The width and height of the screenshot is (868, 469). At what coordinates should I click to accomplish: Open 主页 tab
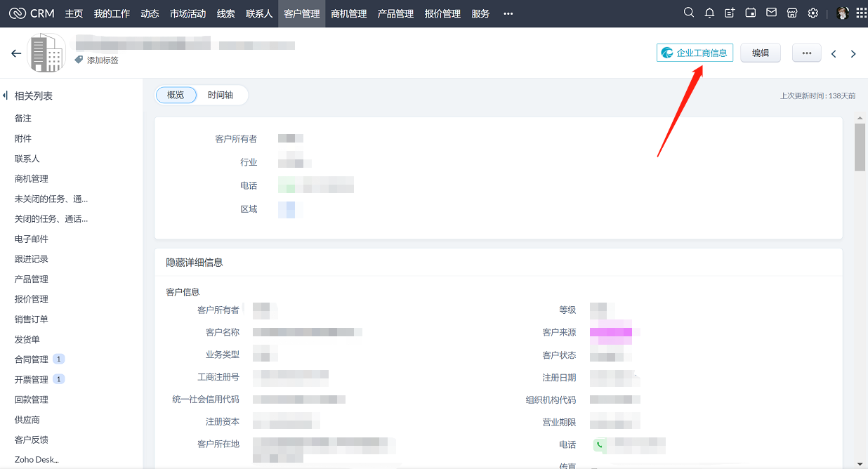point(74,13)
